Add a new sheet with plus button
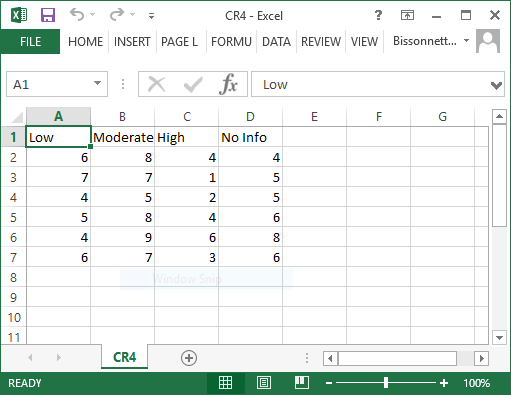 click(189, 358)
